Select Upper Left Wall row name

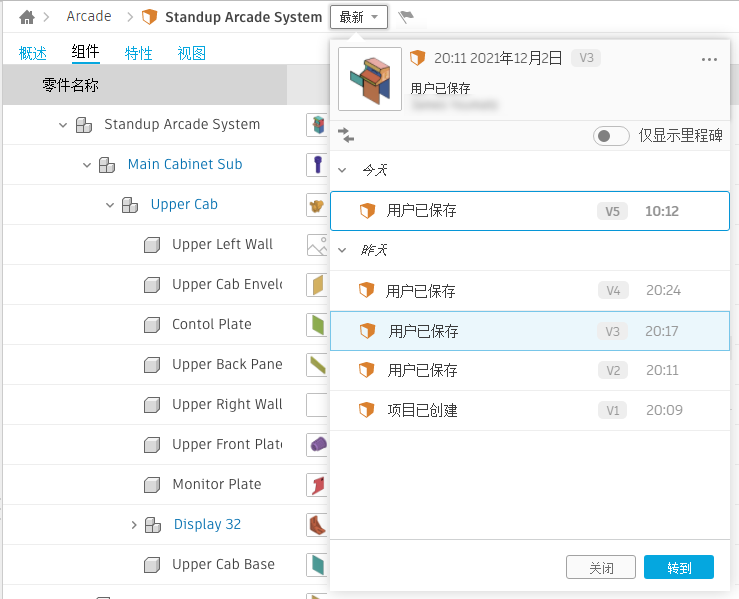tap(222, 245)
